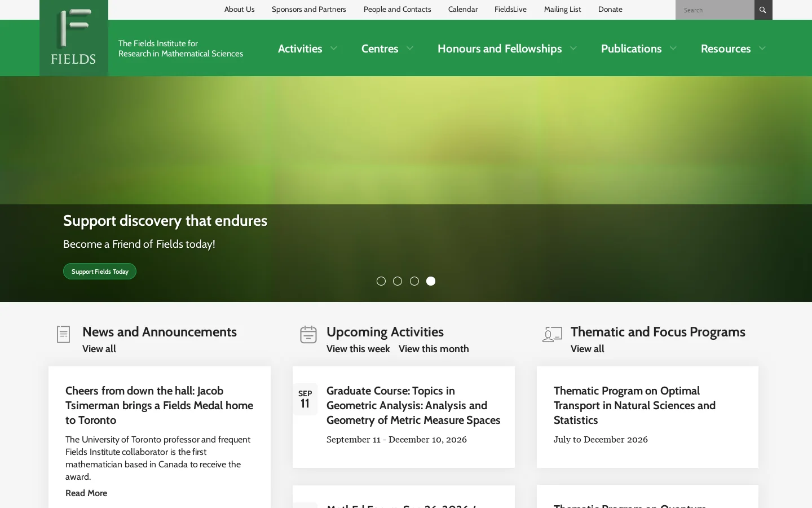Screen dimensions: 812x508
Task: Click the Support Fields Today button
Action: pyautogui.click(x=100, y=271)
